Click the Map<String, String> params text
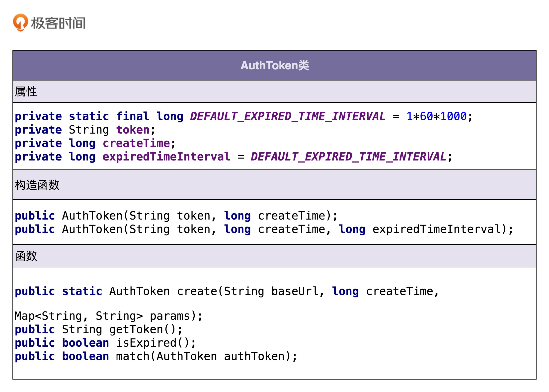Image resolution: width=549 pixels, height=392 pixels. click(x=108, y=316)
